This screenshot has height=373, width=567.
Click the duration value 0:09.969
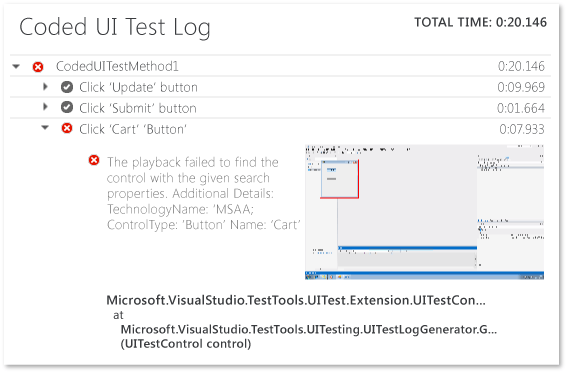521,87
